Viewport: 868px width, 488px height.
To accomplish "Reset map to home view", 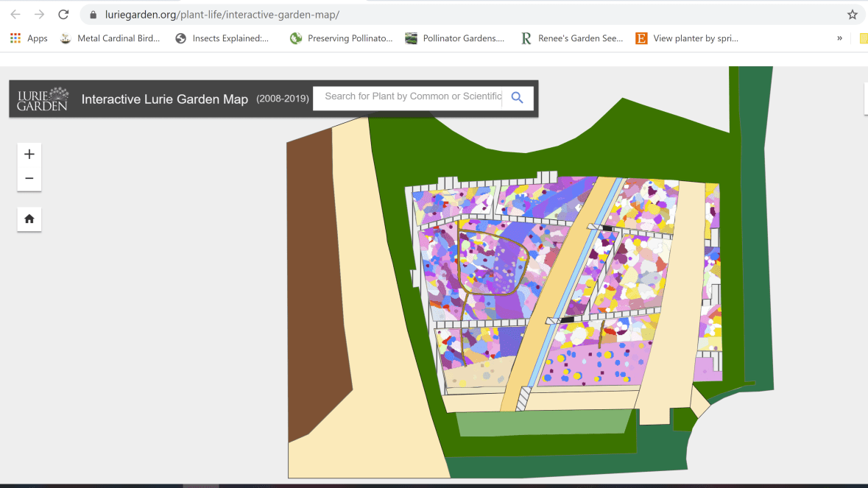I will pyautogui.click(x=29, y=219).
